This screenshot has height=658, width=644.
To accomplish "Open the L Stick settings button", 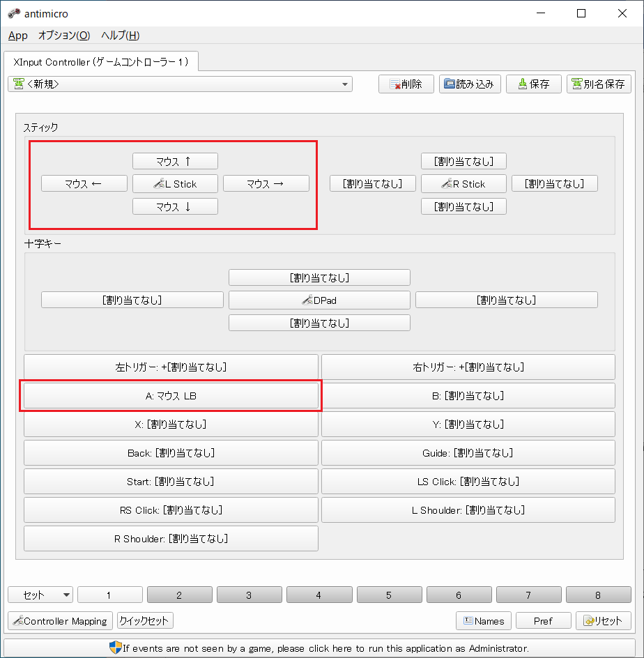I will click(x=175, y=184).
